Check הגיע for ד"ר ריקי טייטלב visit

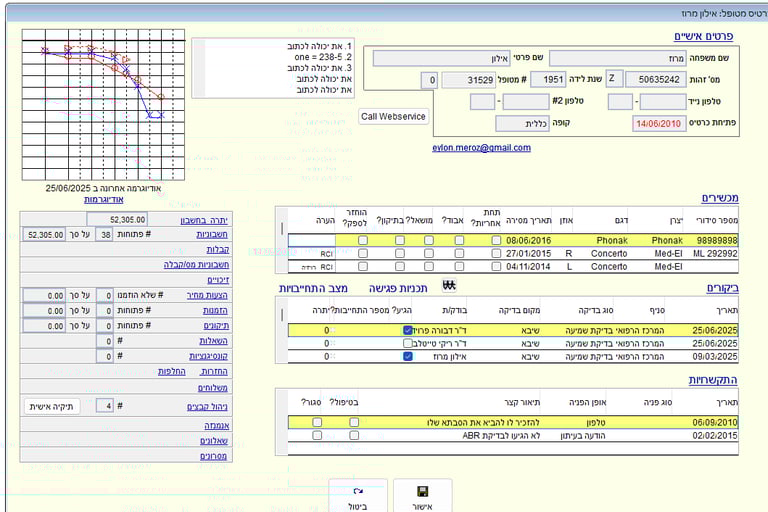point(408,343)
